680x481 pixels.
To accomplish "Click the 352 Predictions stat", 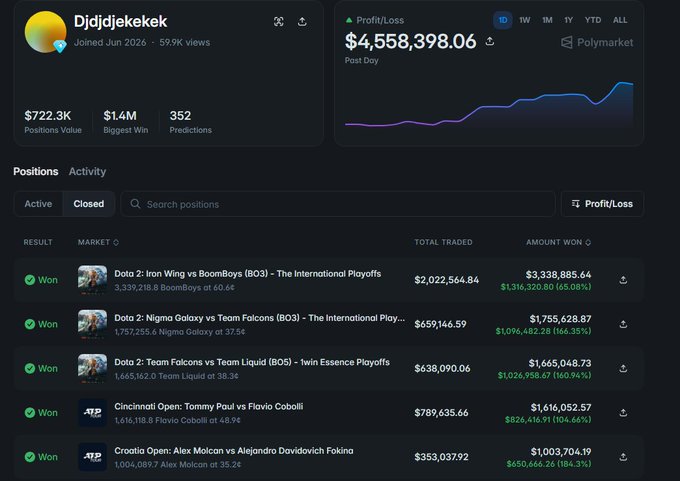I will [x=190, y=121].
